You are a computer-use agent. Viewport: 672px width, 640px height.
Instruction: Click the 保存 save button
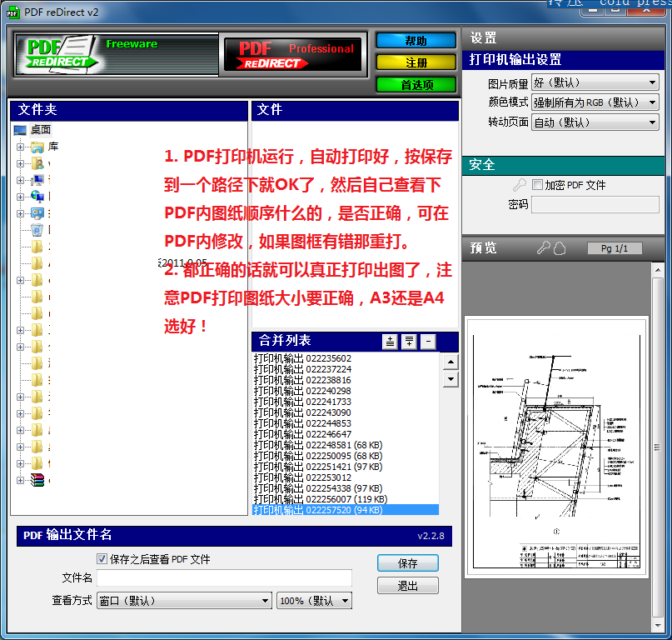pyautogui.click(x=407, y=562)
